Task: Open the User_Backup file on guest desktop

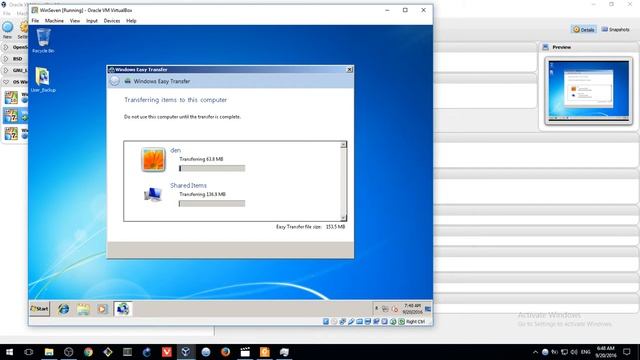Action: pyautogui.click(x=43, y=80)
